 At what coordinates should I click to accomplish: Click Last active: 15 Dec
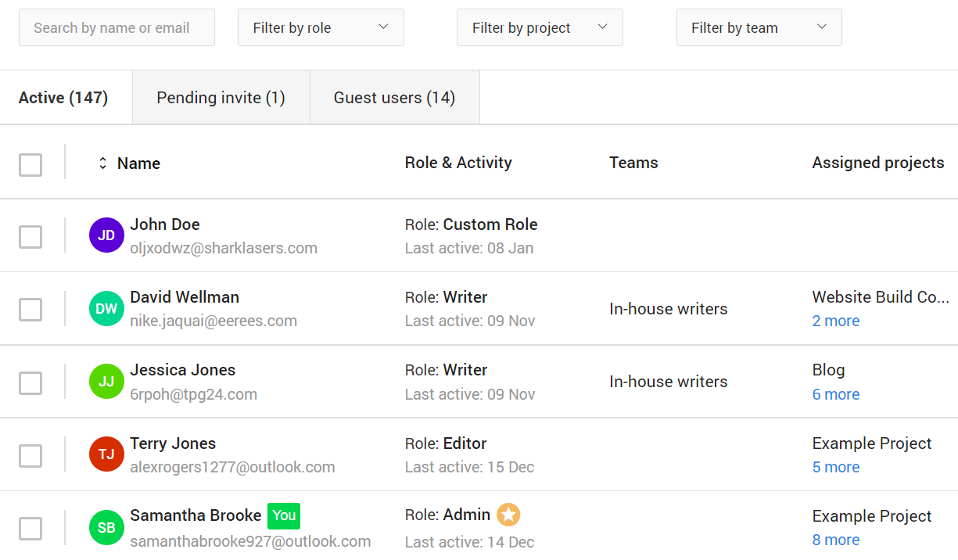[469, 467]
